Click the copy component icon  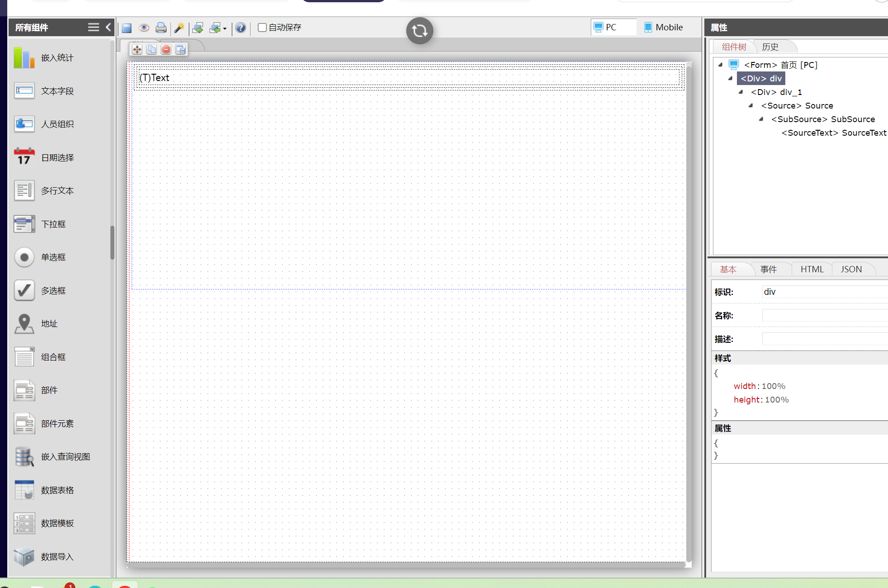[152, 49]
